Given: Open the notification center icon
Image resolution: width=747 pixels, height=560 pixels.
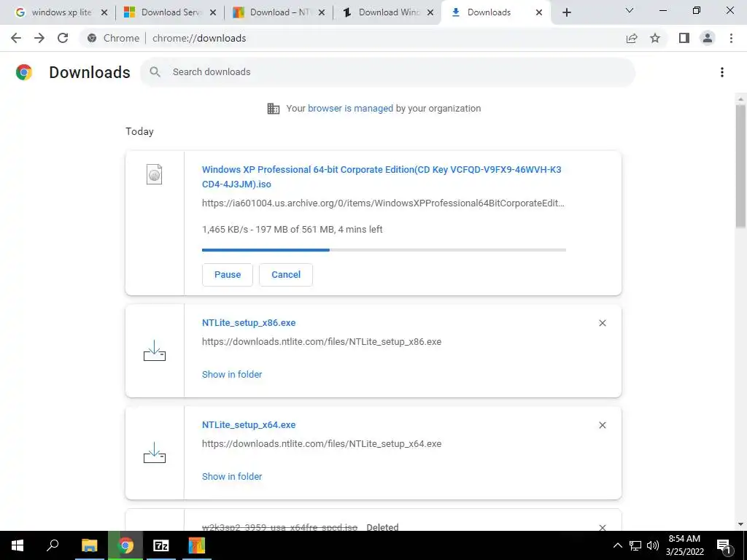Looking at the screenshot, I should point(724,545).
